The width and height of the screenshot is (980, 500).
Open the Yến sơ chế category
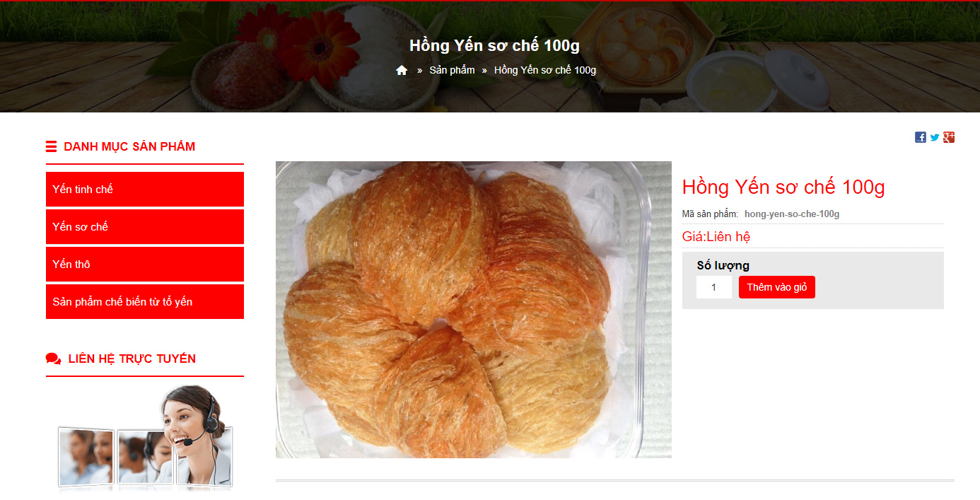pyautogui.click(x=145, y=226)
